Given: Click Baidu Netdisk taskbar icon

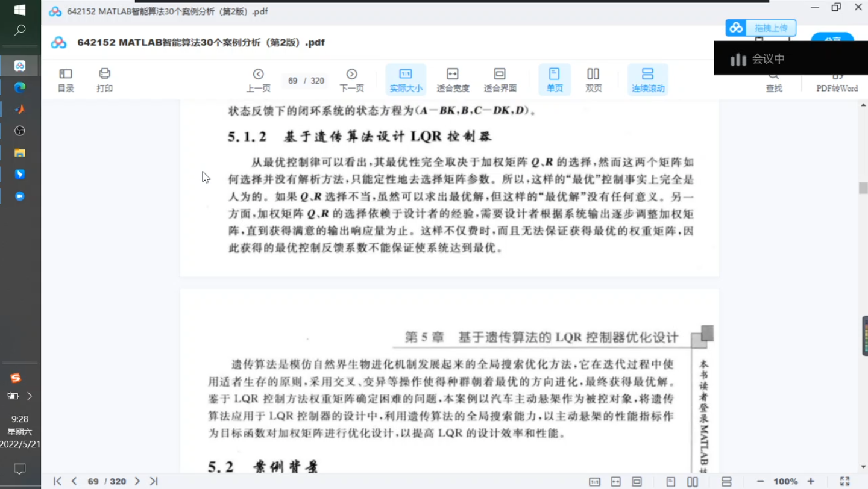Looking at the screenshot, I should pos(20,66).
